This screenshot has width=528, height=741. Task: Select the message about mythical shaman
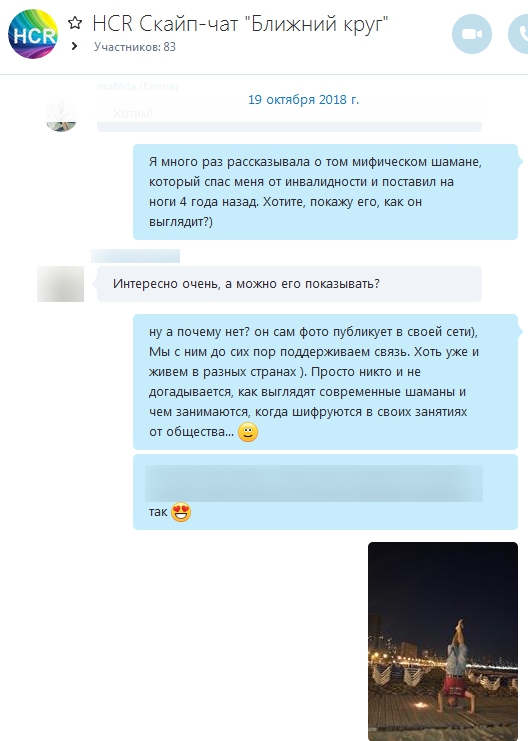click(x=325, y=192)
